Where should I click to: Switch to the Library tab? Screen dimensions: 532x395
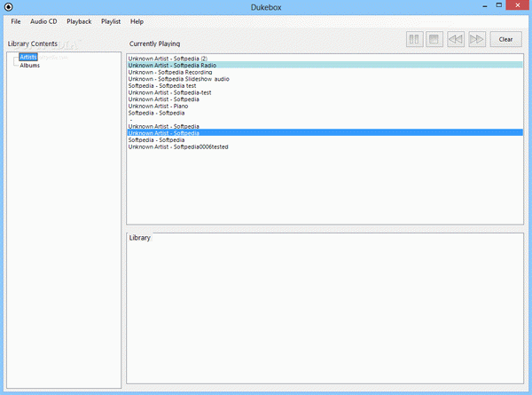click(x=139, y=238)
